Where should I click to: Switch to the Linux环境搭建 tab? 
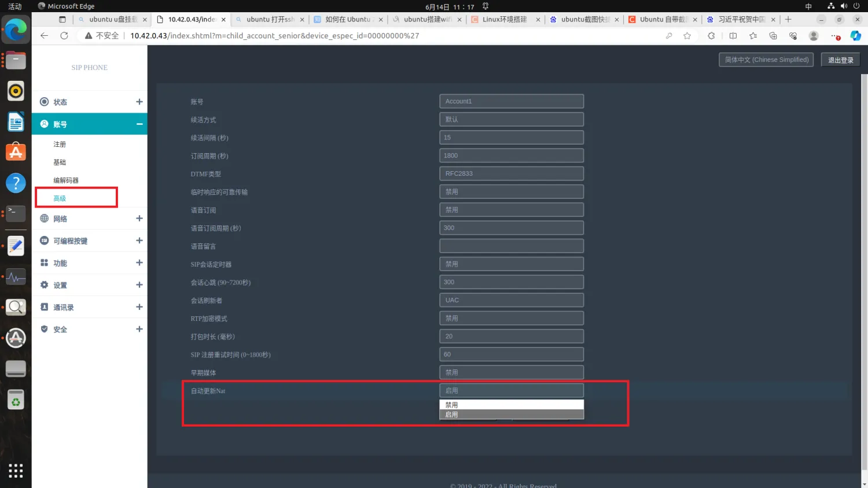point(505,19)
